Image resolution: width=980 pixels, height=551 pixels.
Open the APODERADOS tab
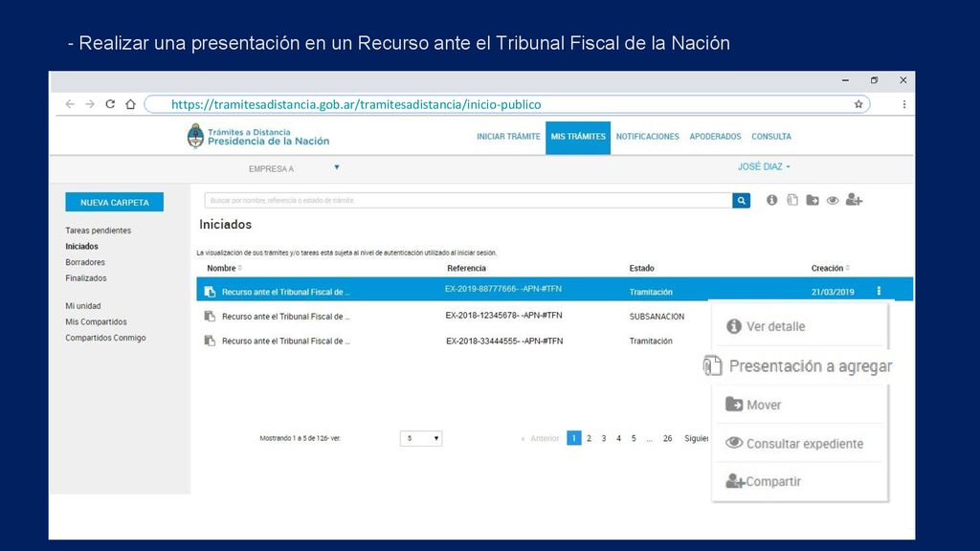click(715, 136)
